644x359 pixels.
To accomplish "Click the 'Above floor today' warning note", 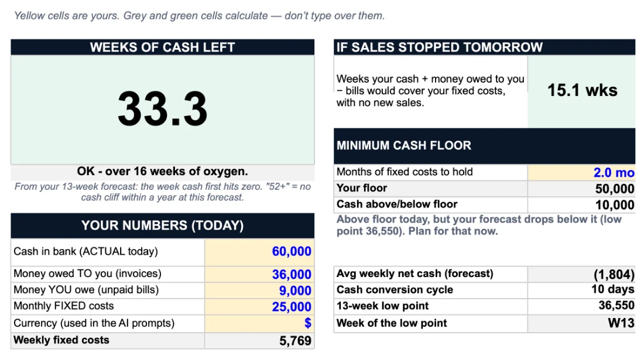I will (479, 225).
